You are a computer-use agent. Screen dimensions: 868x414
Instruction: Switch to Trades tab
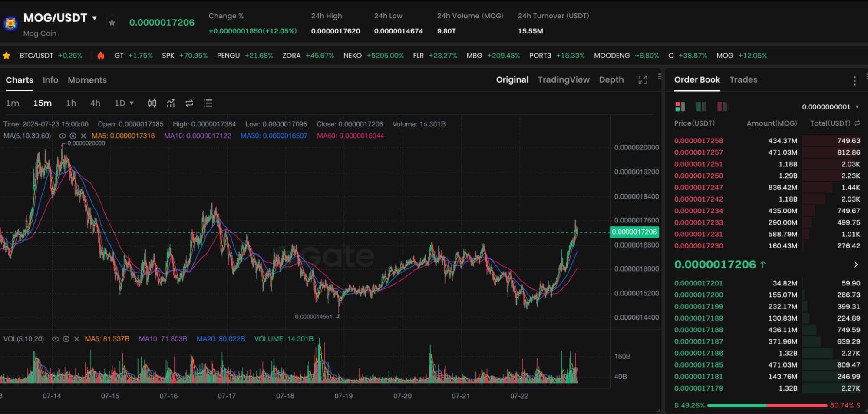[743, 79]
